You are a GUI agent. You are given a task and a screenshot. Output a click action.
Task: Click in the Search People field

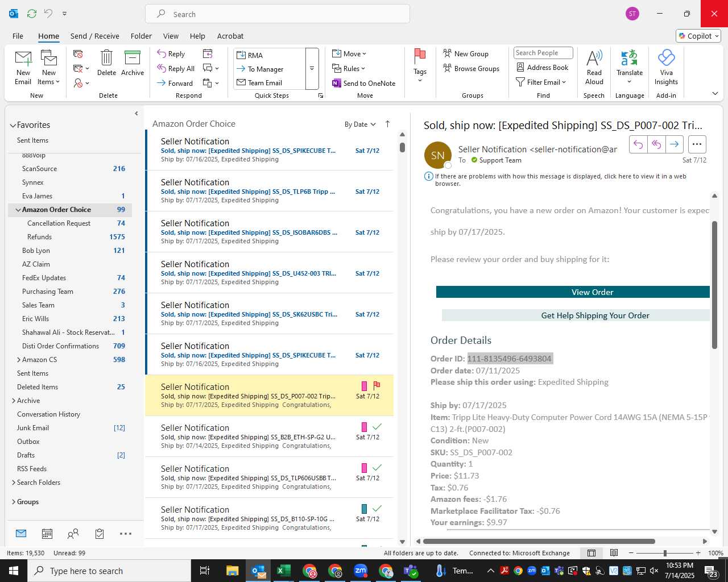[x=543, y=53]
